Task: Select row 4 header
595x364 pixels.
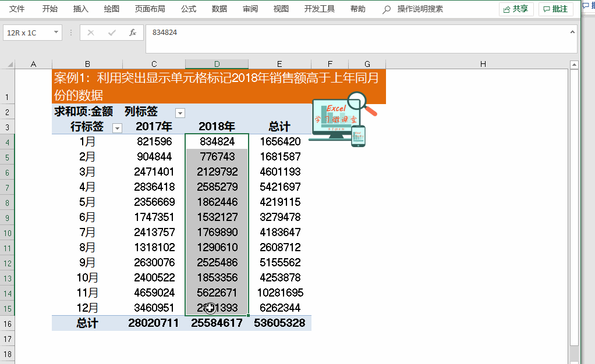Action: coord(7,142)
